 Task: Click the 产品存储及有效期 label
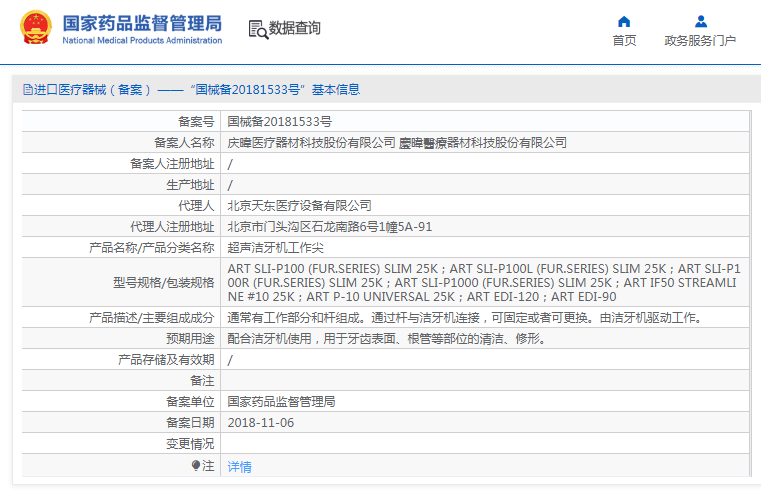[166, 360]
